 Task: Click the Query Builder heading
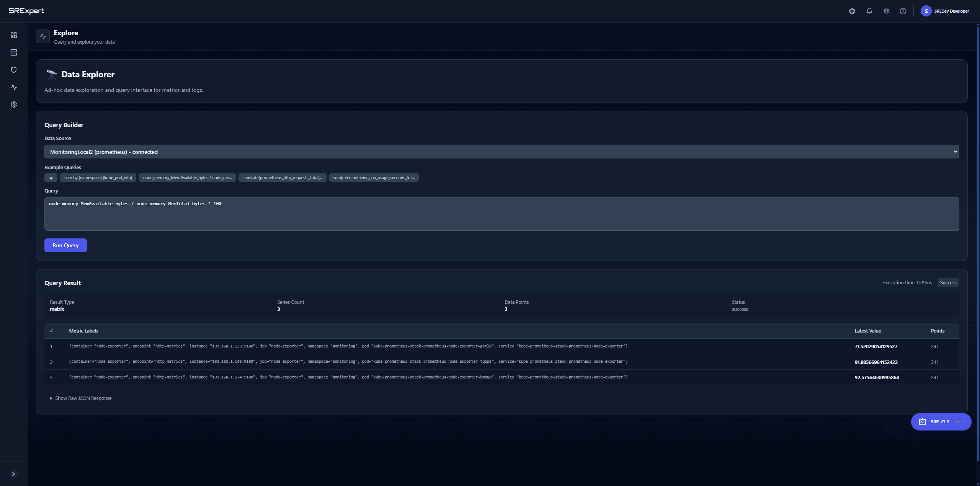[64, 125]
